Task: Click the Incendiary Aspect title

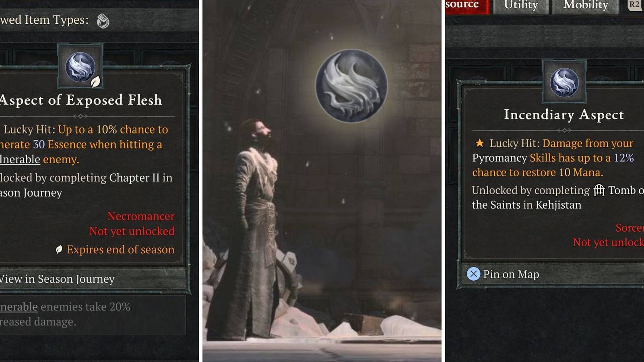Action: click(x=564, y=115)
